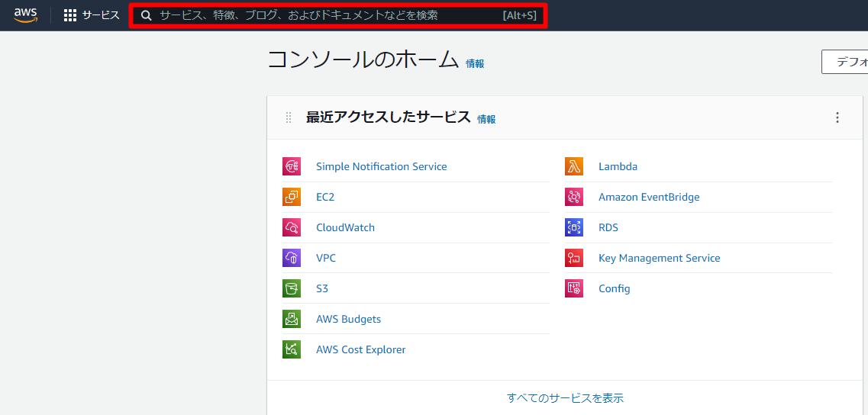Open the EC2 link
This screenshot has width=868, height=415.
click(325, 197)
